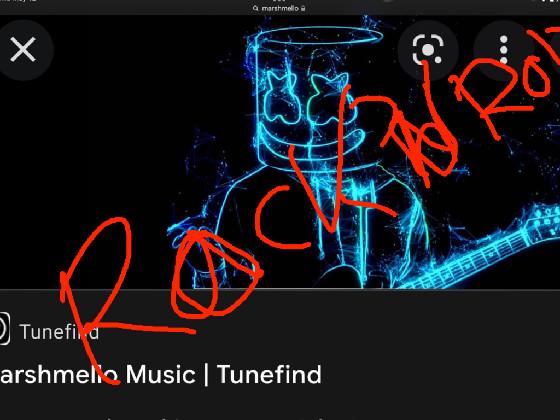Click the marshmello address bar text
This screenshot has height=420, width=560.
tap(280, 8)
